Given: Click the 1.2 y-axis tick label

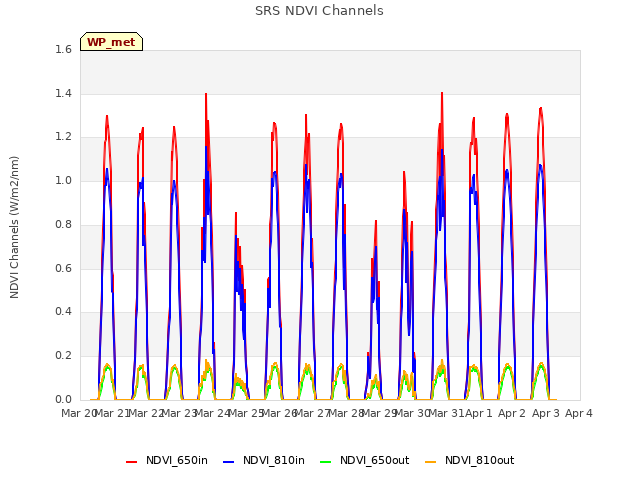Looking at the screenshot, I should point(63,137).
